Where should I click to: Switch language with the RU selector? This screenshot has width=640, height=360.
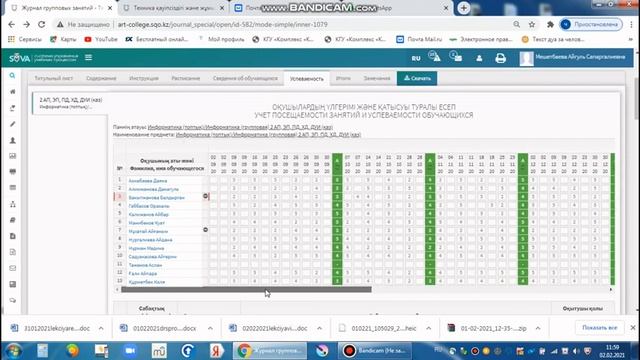point(416,58)
